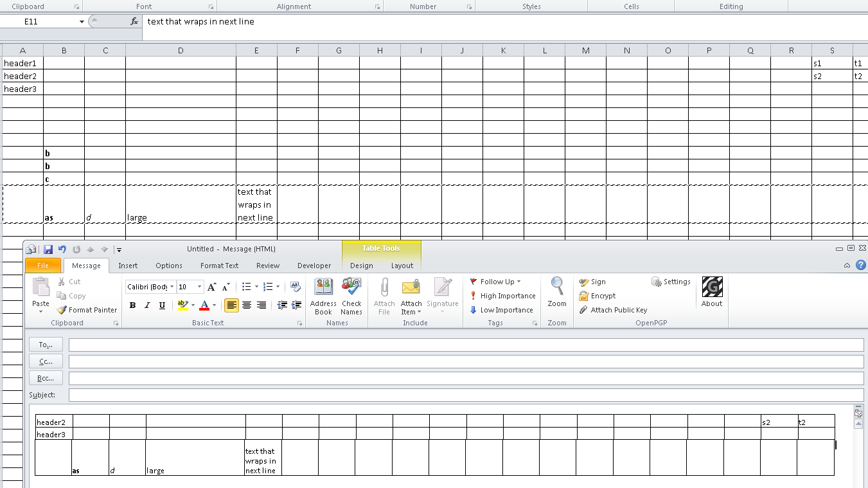
Task: Toggle OpenPGP Encrypt option
Action: [x=598, y=296]
